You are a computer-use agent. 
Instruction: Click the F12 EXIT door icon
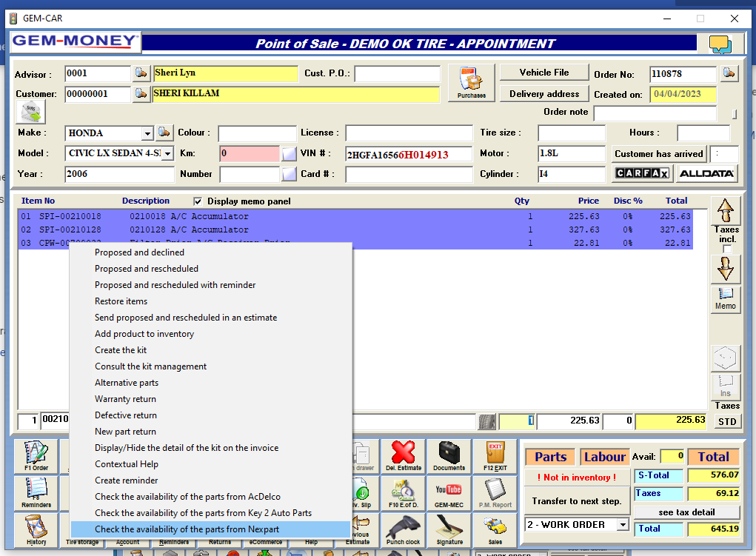(495, 456)
